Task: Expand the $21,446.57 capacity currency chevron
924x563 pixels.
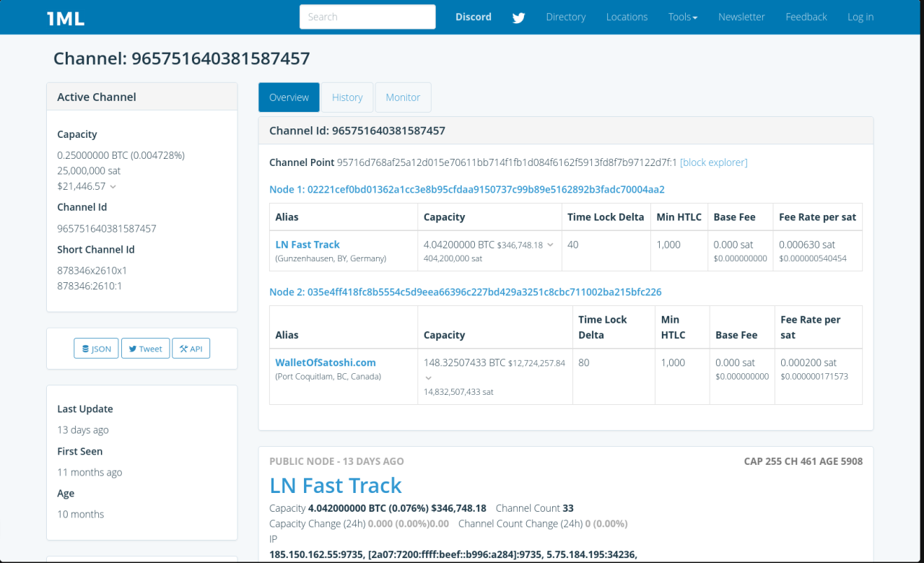Action: pos(113,187)
